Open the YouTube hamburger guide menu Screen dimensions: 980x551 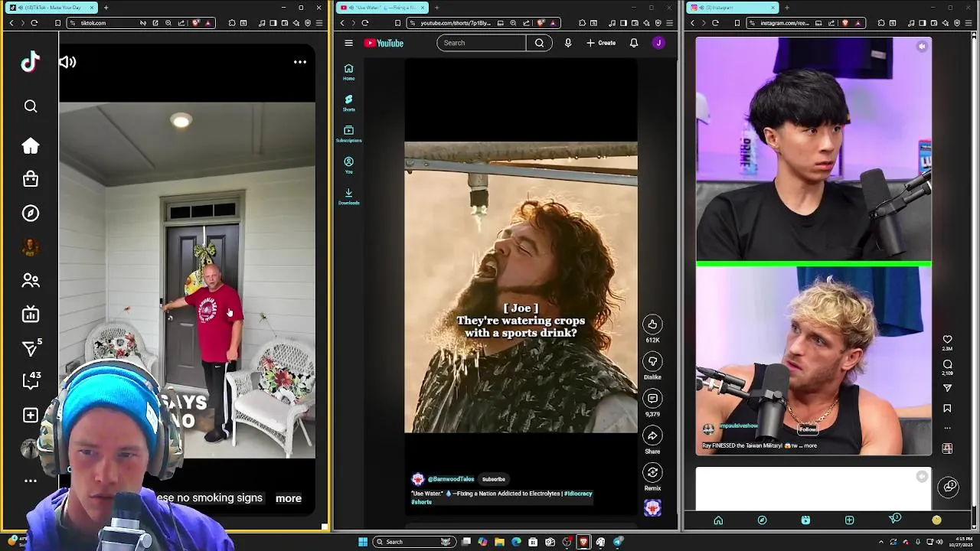point(348,43)
